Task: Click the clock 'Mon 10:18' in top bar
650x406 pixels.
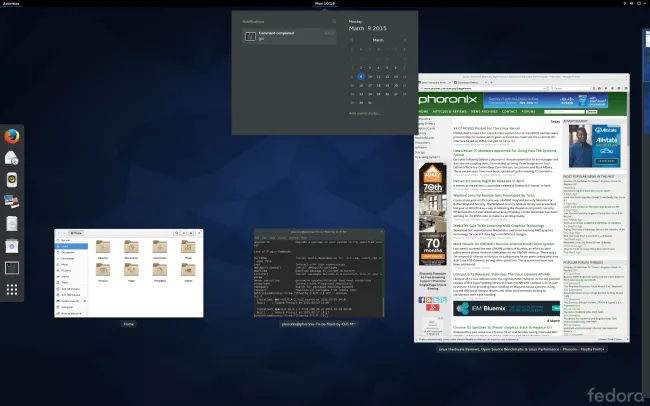Action: point(325,3)
